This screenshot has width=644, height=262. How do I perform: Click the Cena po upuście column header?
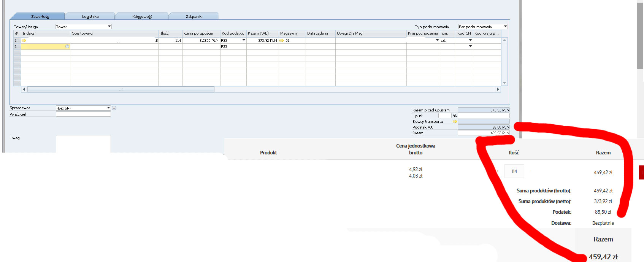pyautogui.click(x=201, y=33)
